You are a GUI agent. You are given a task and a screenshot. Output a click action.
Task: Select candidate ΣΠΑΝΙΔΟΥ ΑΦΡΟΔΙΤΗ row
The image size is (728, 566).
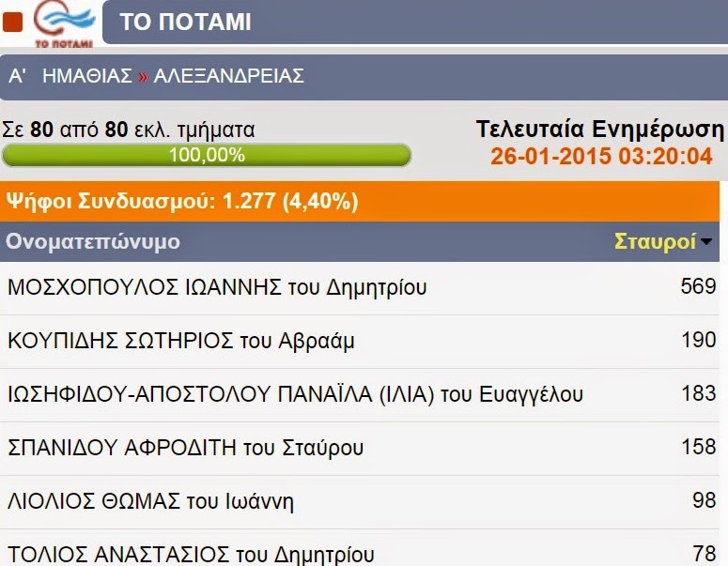pyautogui.click(x=360, y=448)
